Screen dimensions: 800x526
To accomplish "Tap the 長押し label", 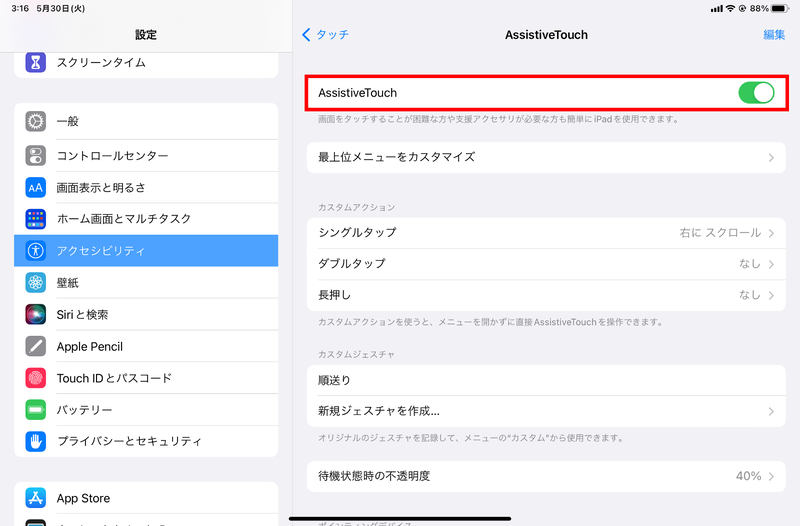I will pos(334,295).
